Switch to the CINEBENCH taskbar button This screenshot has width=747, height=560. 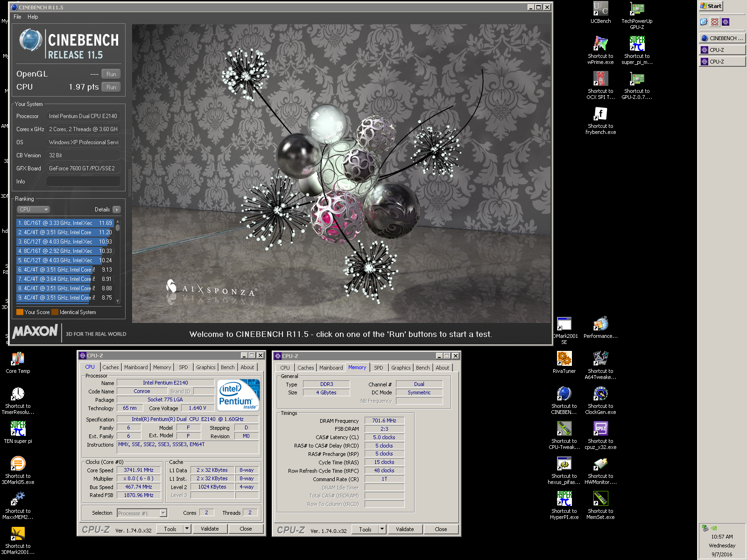click(x=722, y=38)
